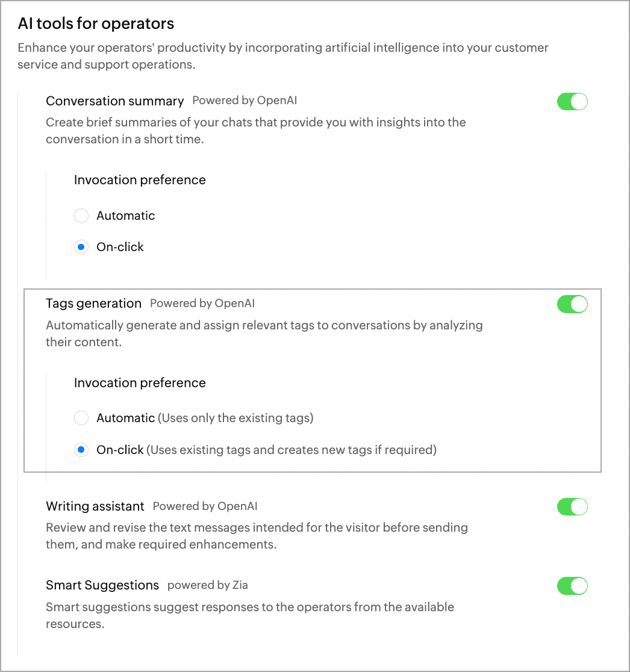Toggle the Conversation summary switch
The image size is (630, 672).
572,102
